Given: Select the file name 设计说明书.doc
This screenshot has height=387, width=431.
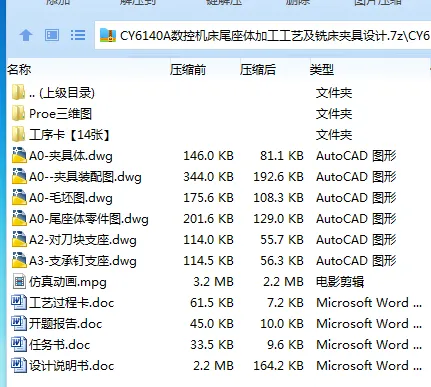Looking at the screenshot, I should point(72,366).
